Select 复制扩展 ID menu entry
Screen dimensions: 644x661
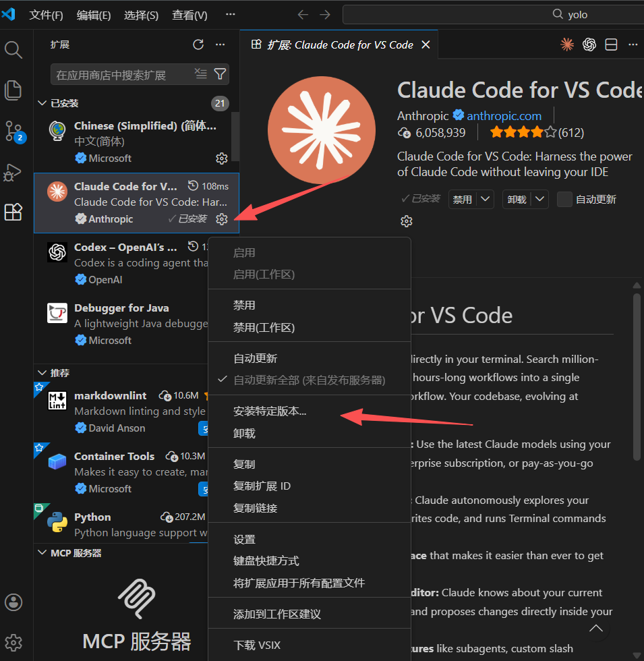point(310,486)
